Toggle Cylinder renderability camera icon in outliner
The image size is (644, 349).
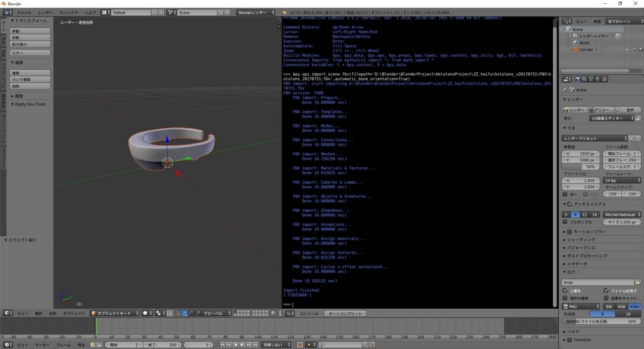tap(640, 50)
